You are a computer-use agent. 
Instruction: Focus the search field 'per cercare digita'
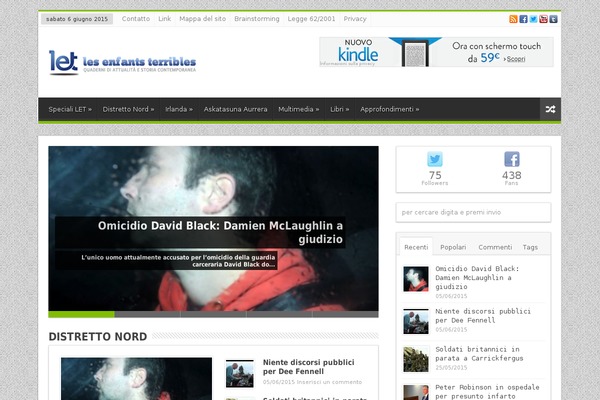(473, 212)
